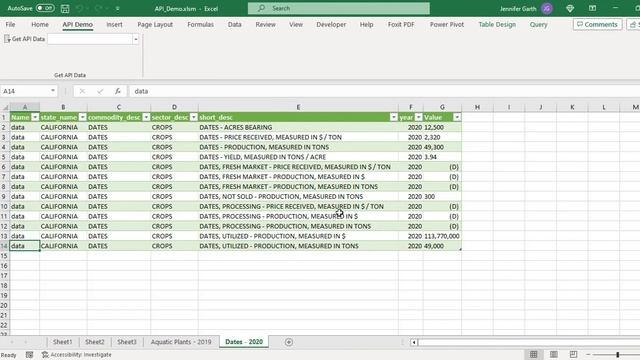Click the Insert Function fx icon
This screenshot has width=640, height=360.
(x=118, y=91)
